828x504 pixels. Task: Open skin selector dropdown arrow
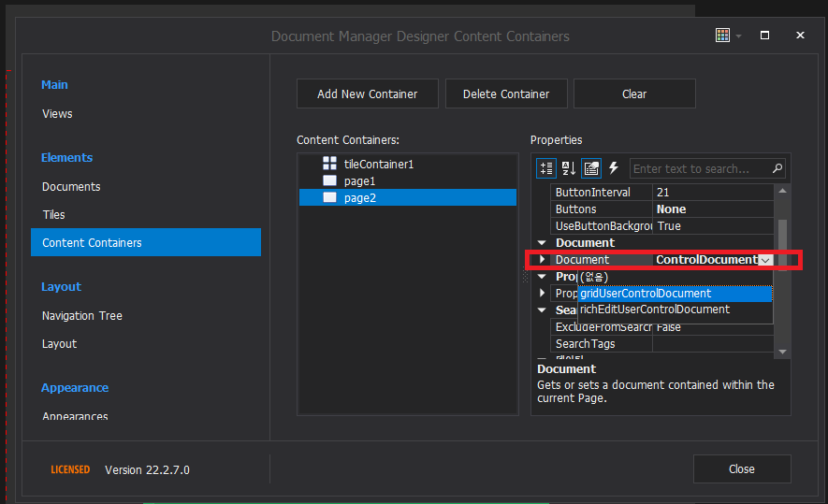coord(738,36)
